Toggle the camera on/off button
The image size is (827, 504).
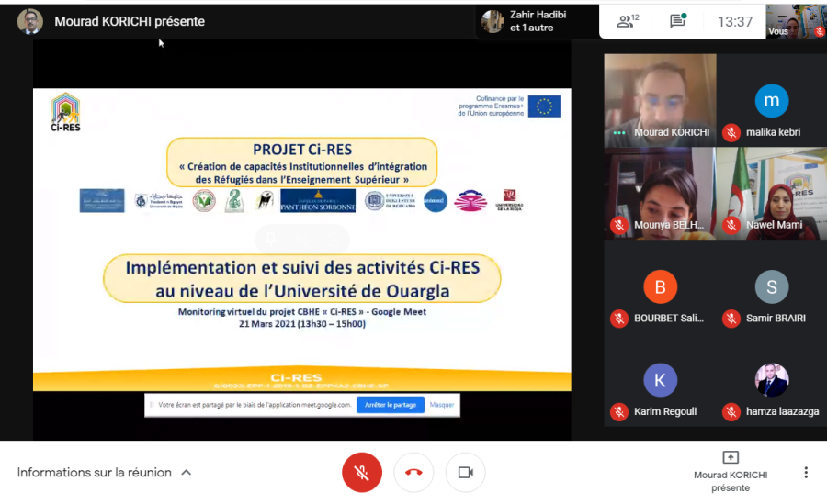(465, 473)
